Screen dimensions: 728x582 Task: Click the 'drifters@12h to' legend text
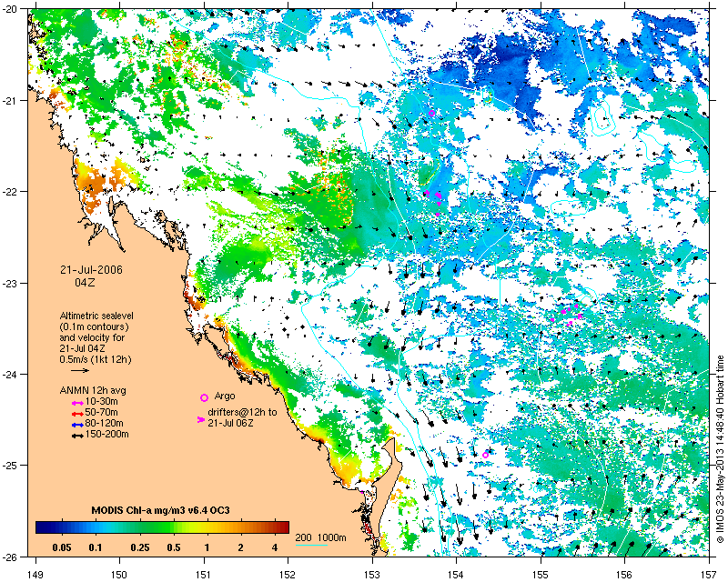[242, 412]
